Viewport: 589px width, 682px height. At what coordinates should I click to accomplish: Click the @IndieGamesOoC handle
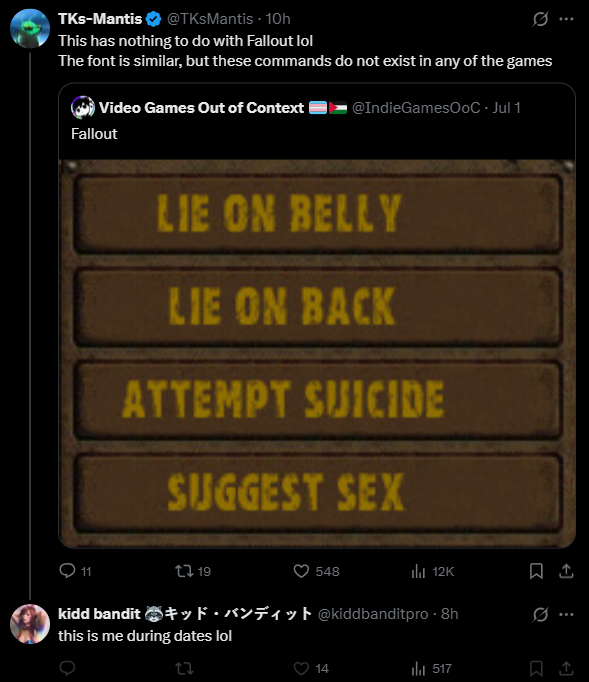tap(416, 107)
